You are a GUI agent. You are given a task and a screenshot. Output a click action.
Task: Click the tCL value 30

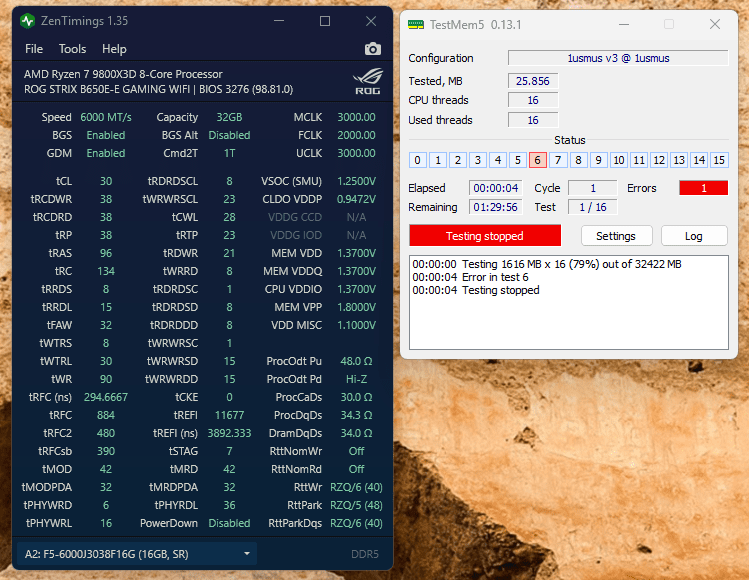[x=106, y=181]
